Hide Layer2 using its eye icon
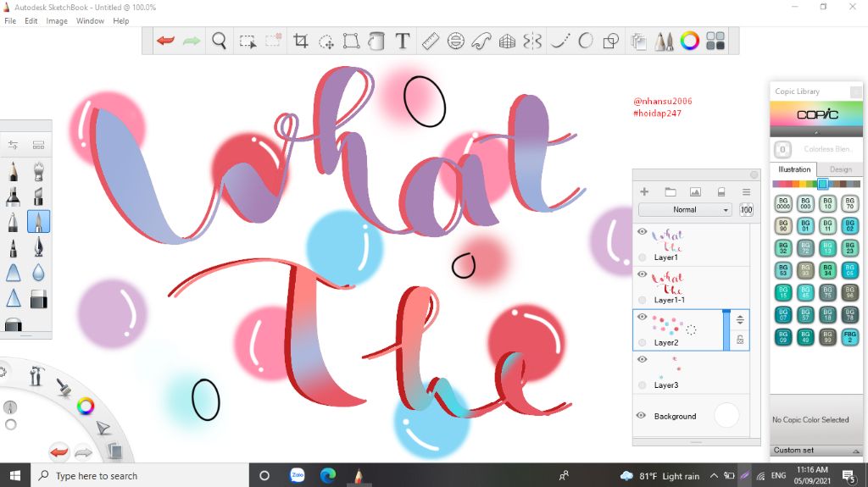The height and width of the screenshot is (487, 868). pos(643,317)
